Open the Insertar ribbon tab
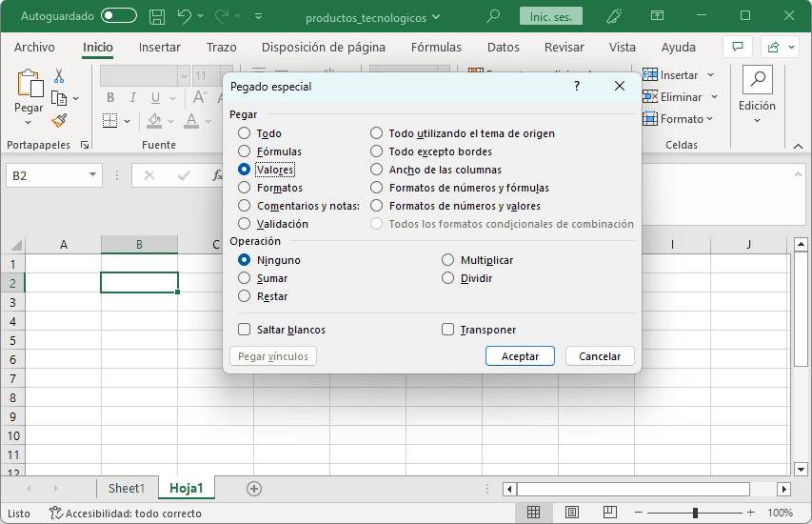812x524 pixels. click(159, 48)
